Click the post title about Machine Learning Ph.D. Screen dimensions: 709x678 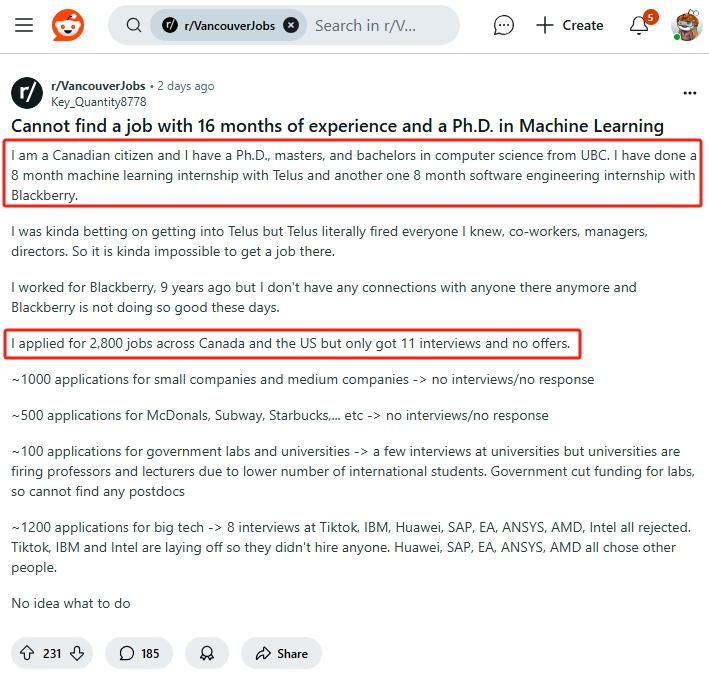point(337,126)
